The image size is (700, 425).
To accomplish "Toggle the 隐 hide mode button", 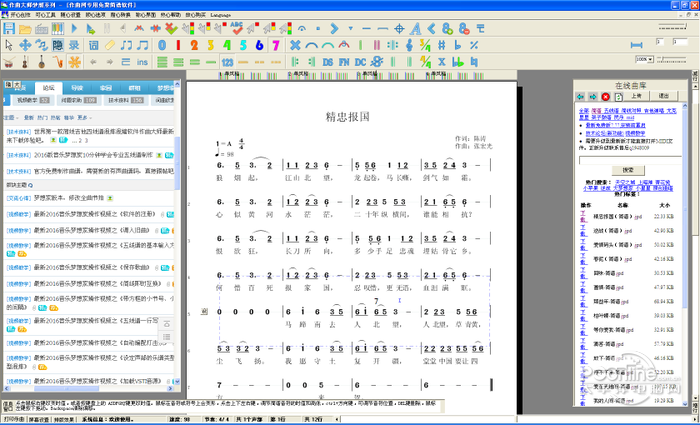I will tap(58, 45).
